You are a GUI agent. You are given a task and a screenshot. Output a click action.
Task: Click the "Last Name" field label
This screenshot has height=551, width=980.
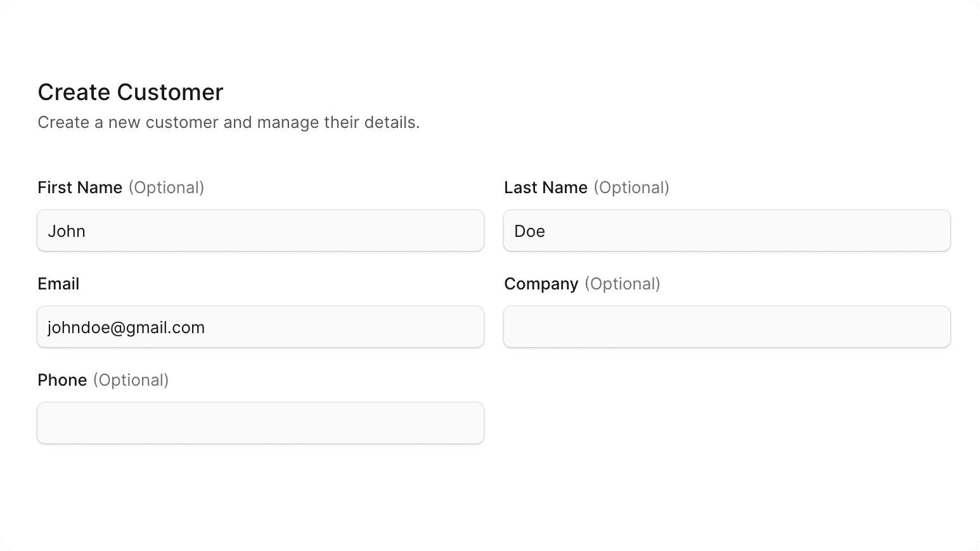point(546,187)
